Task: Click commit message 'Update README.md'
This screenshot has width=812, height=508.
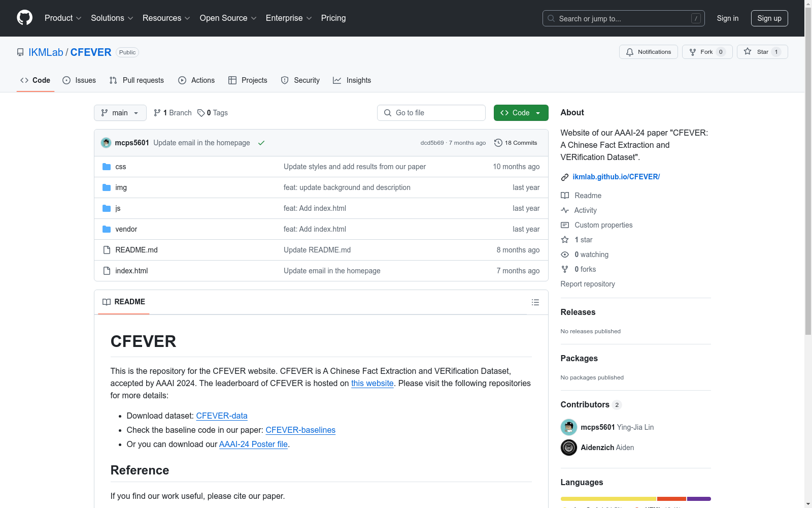Action: coord(317,250)
